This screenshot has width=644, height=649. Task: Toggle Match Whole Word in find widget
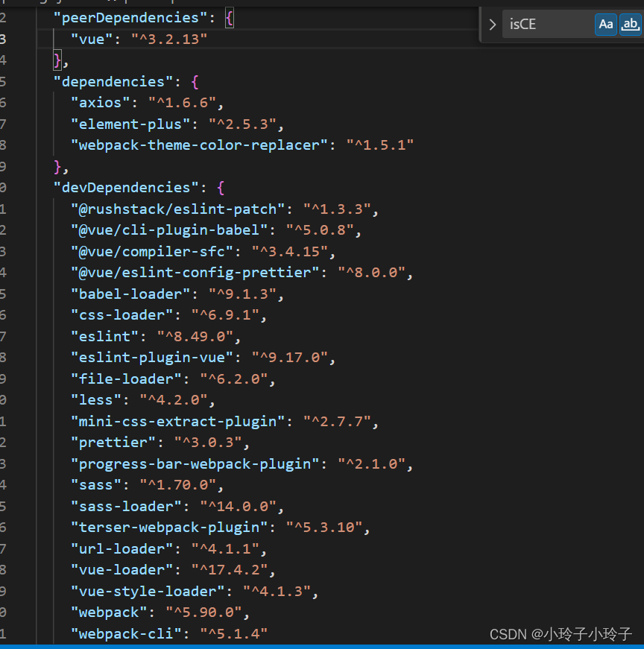[631, 25]
